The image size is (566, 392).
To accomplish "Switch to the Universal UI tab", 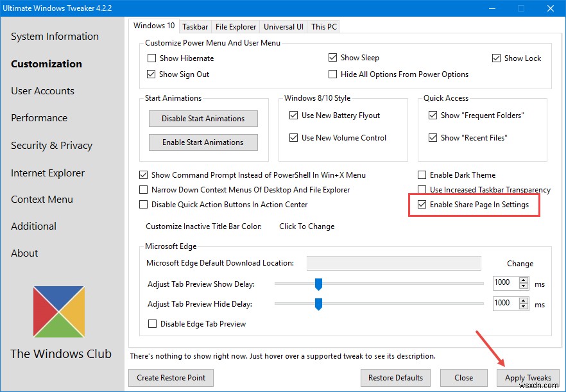I will tap(283, 26).
